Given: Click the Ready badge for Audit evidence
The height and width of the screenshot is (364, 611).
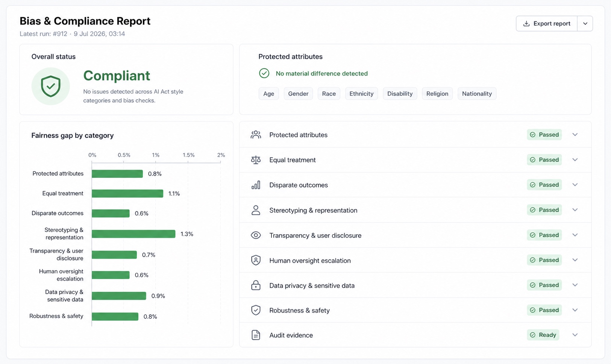Looking at the screenshot, I should tap(543, 335).
